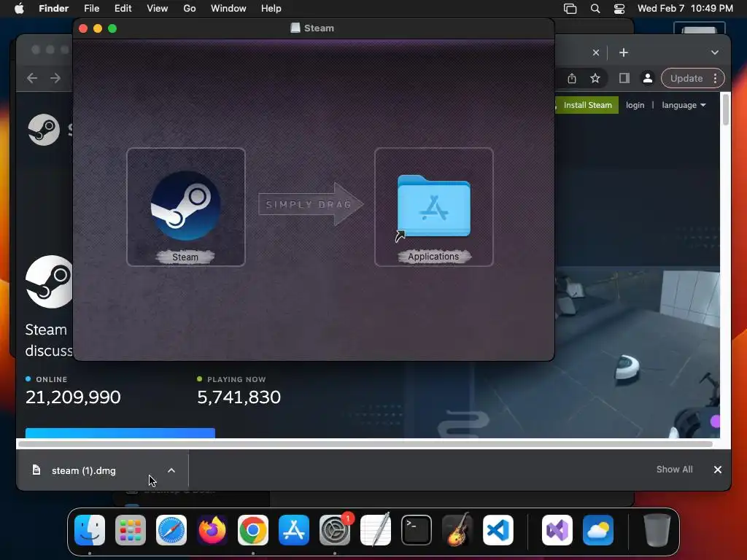Image resolution: width=747 pixels, height=560 pixels.
Task: Launch Terminal from the dock
Action: (x=417, y=530)
